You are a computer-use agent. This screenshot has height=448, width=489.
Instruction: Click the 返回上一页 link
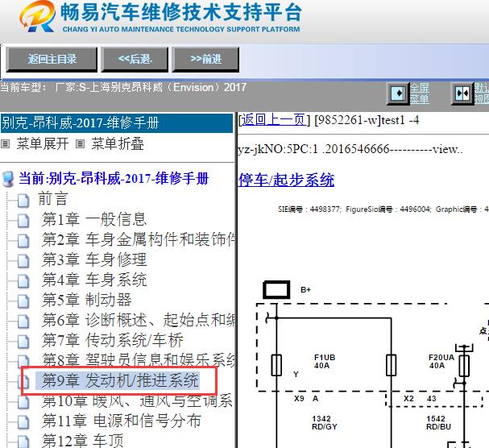tap(273, 120)
